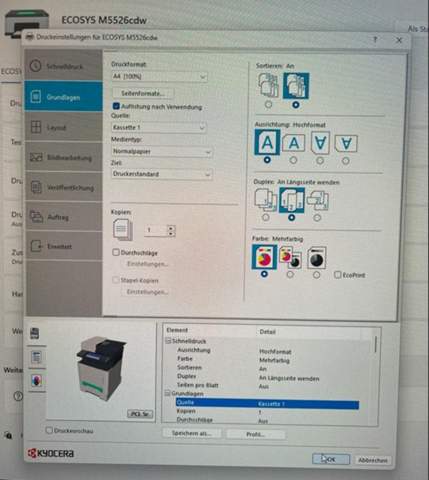Tick the Durchschlag checkbox
Screen dimensions: 429x480
116,252
